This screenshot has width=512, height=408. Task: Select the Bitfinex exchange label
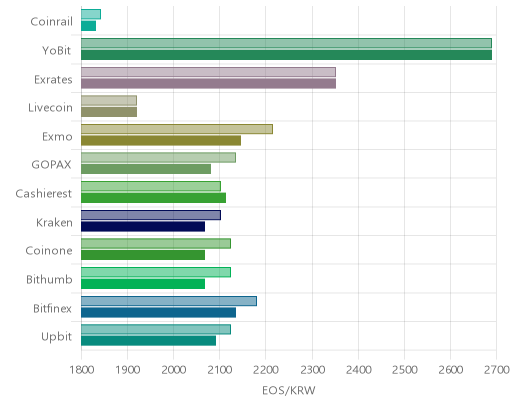52,308
